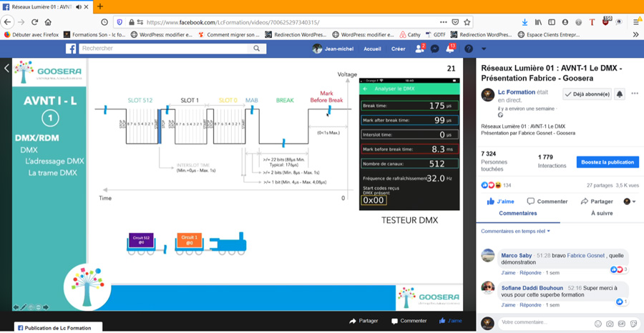
Task: Reload the page with the refresh icon
Action: pos(34,22)
